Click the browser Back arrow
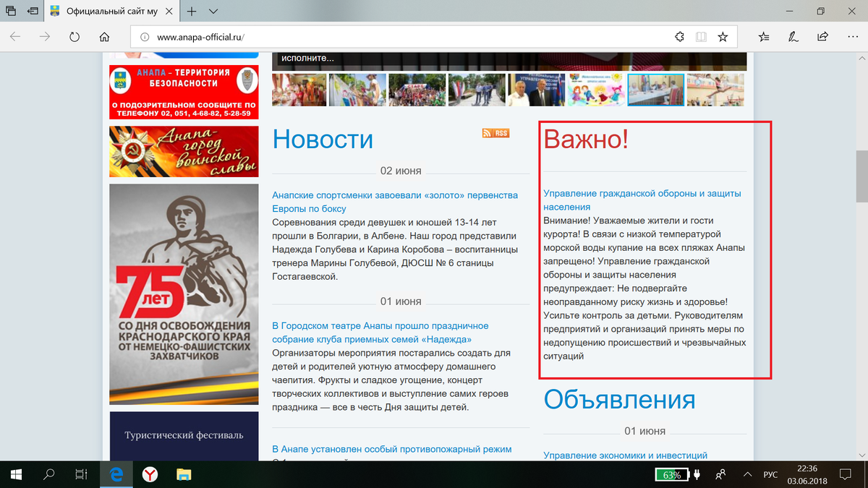 [15, 37]
